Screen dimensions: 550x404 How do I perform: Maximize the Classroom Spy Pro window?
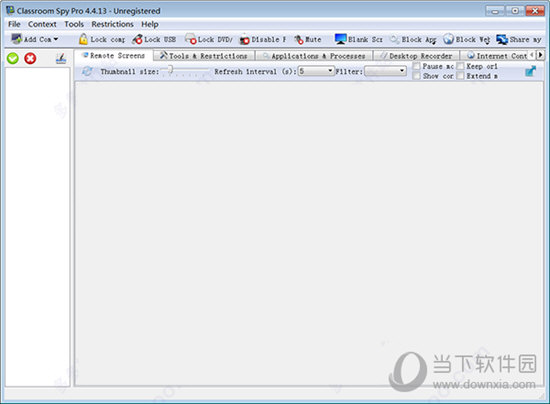[515, 11]
